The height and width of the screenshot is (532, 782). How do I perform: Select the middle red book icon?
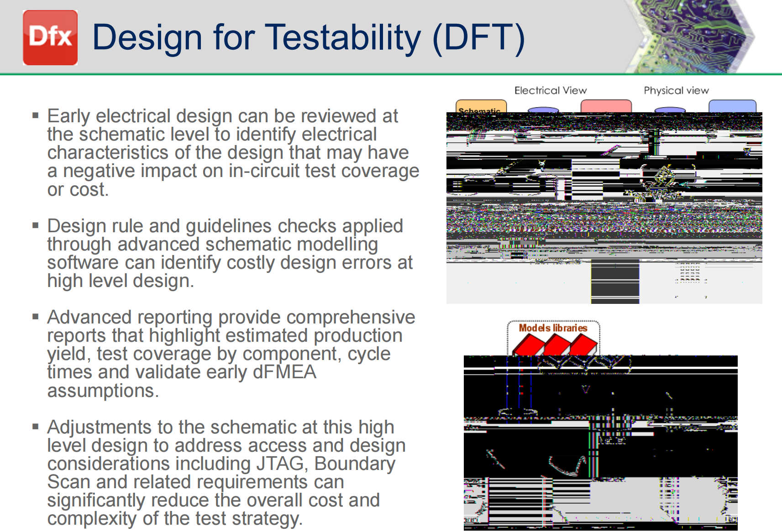pyautogui.click(x=557, y=345)
